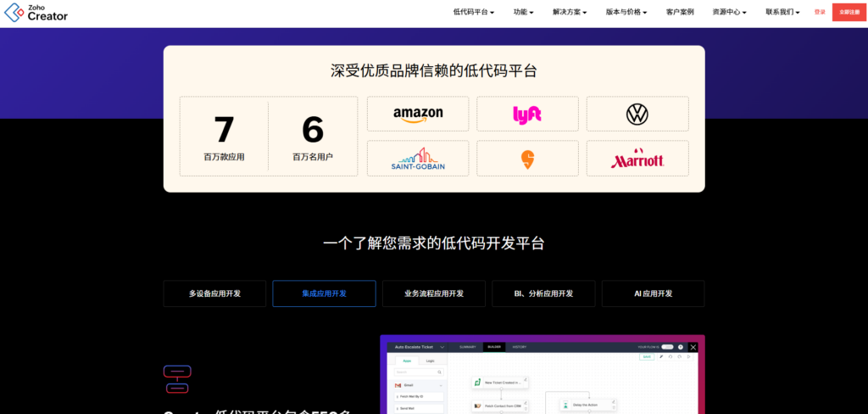Click the Marriott logo card
The image size is (868, 414).
click(637, 159)
